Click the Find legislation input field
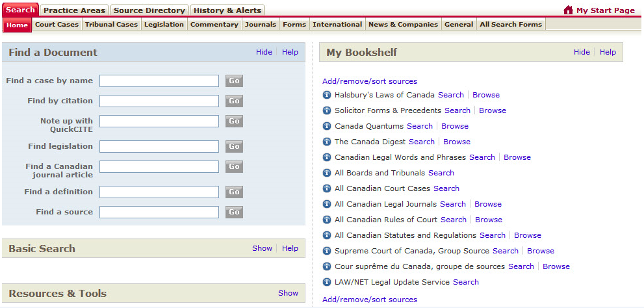This screenshot has width=644, height=308. (159, 147)
